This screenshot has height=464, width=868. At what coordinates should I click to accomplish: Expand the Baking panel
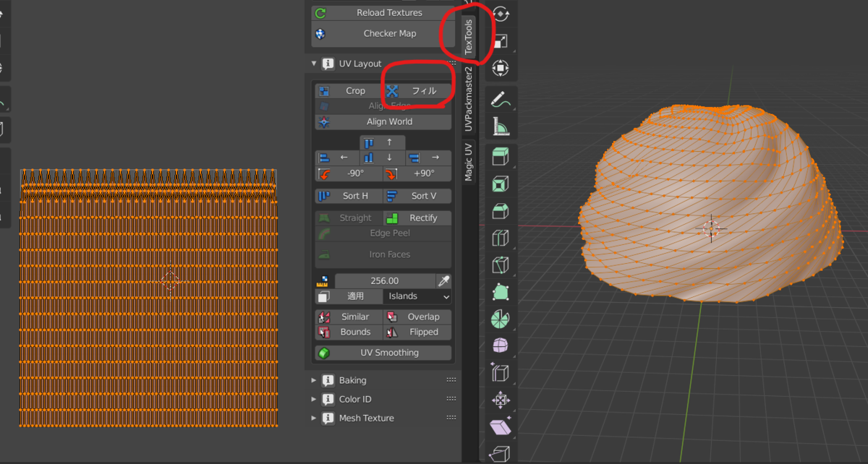coord(314,380)
